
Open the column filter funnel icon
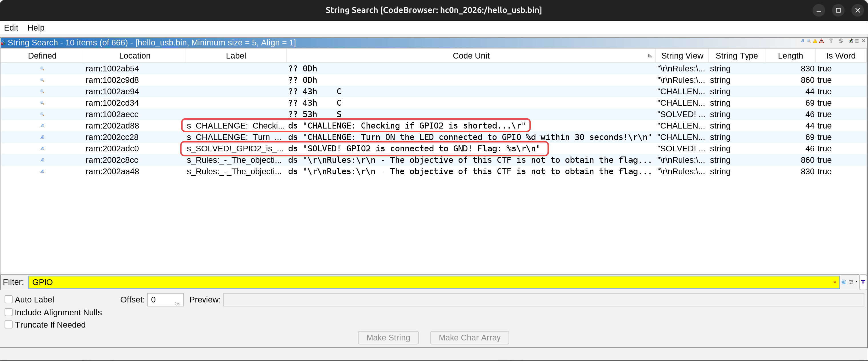831,41
